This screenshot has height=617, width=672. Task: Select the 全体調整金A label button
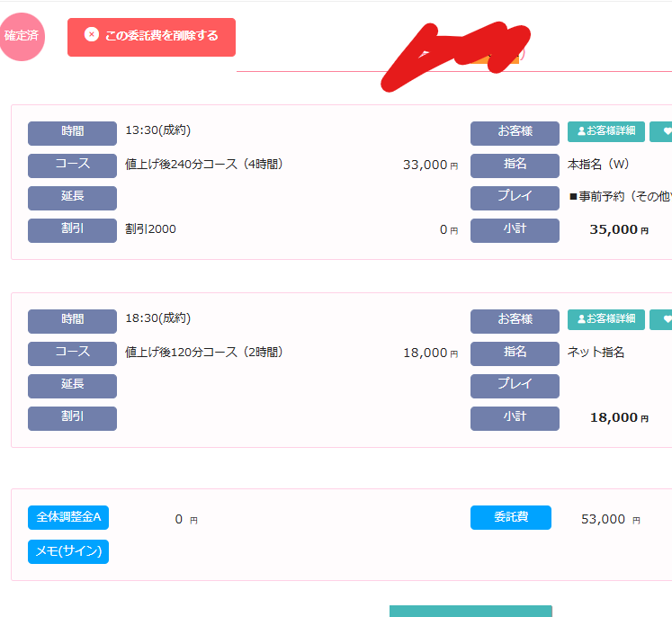[68, 517]
